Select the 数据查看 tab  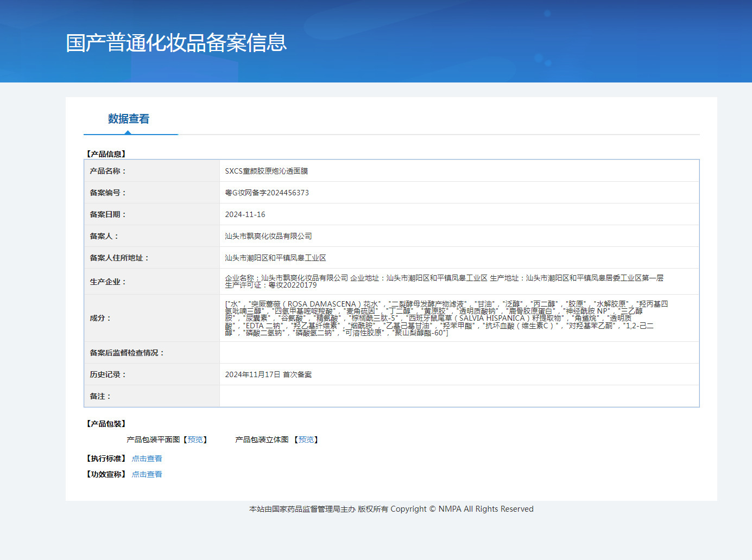pos(129,119)
